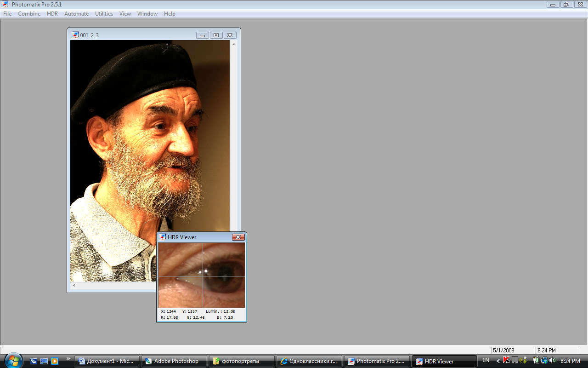The image size is (588, 368).
Task: Switch to Одноклассники browser taskbar button
Action: click(x=309, y=361)
